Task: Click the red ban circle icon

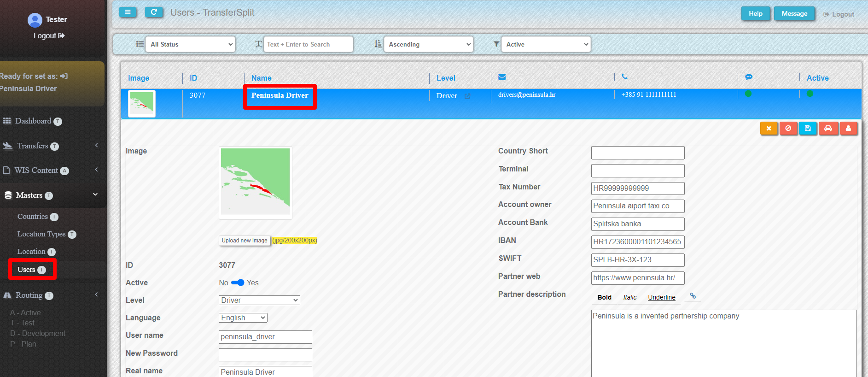Action: click(788, 129)
